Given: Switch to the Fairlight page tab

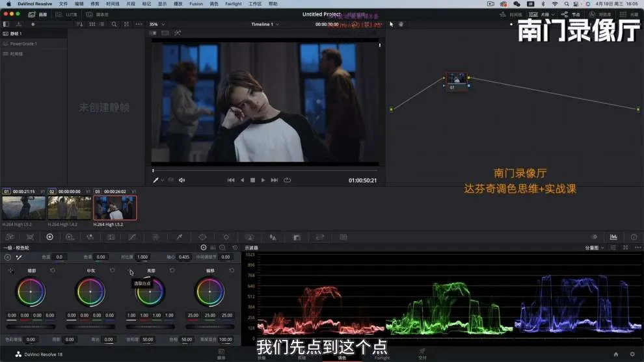Looking at the screenshot, I should (x=382, y=354).
